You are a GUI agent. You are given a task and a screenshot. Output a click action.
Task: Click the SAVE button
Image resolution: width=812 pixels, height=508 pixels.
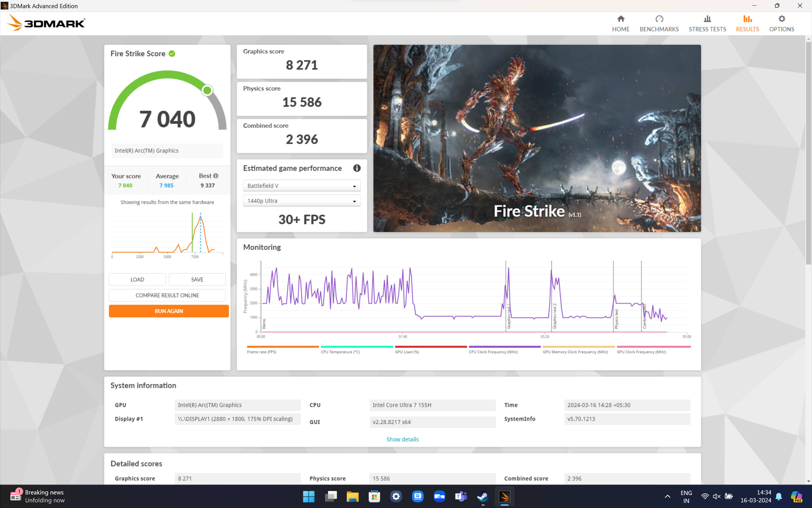point(197,279)
